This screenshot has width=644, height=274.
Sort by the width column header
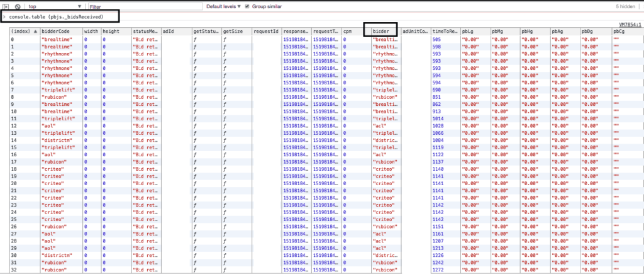click(92, 31)
